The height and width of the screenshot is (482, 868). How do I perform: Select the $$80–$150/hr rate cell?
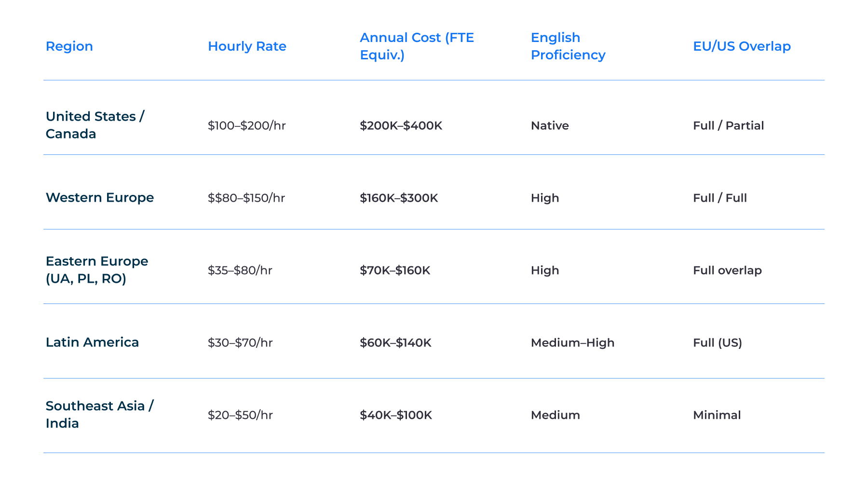click(246, 198)
